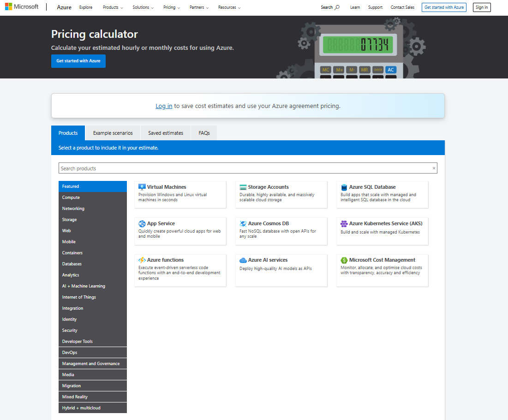Click the Contact Sales link

pyautogui.click(x=402, y=7)
